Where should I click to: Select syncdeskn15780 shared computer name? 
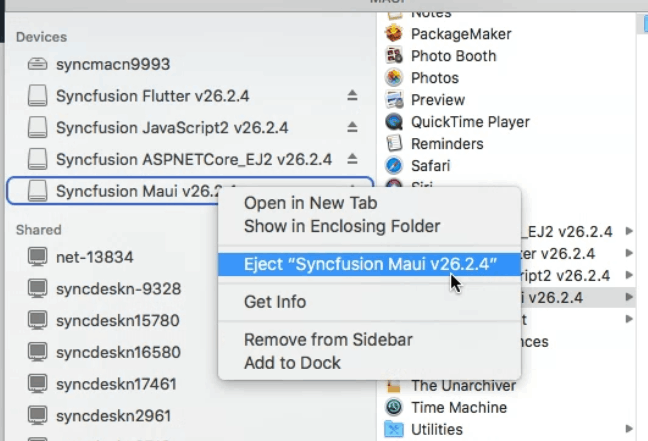pos(117,321)
